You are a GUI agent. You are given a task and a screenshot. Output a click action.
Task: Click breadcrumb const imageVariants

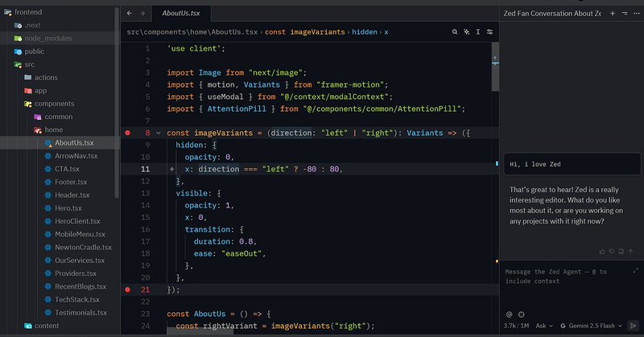tap(305, 32)
